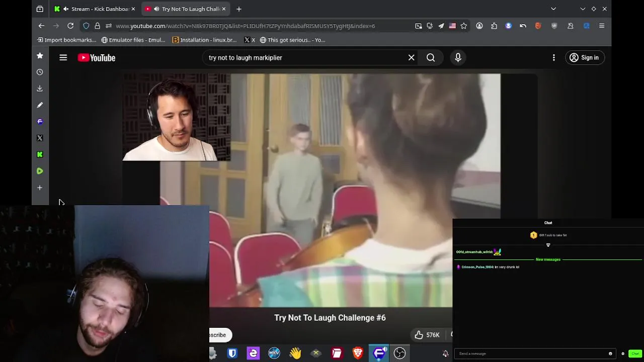This screenshot has width=644, height=362.
Task: Click the YouTube URL in address bar
Action: pyautogui.click(x=245, y=26)
